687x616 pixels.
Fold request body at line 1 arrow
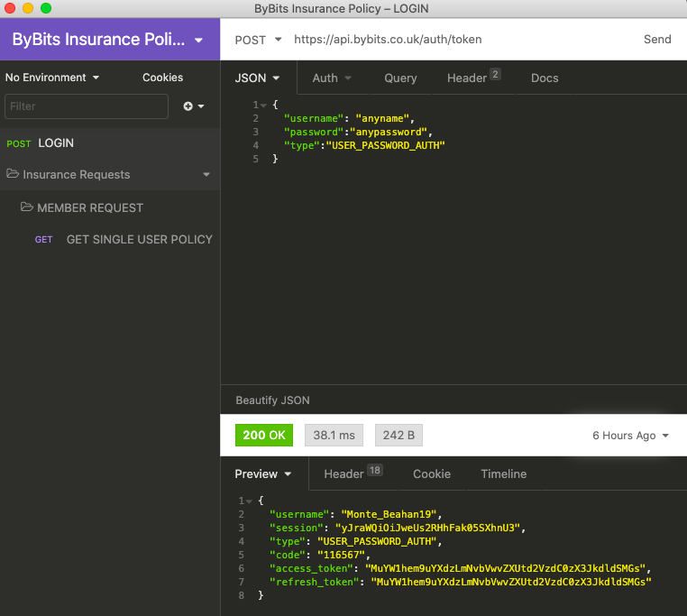click(x=263, y=106)
